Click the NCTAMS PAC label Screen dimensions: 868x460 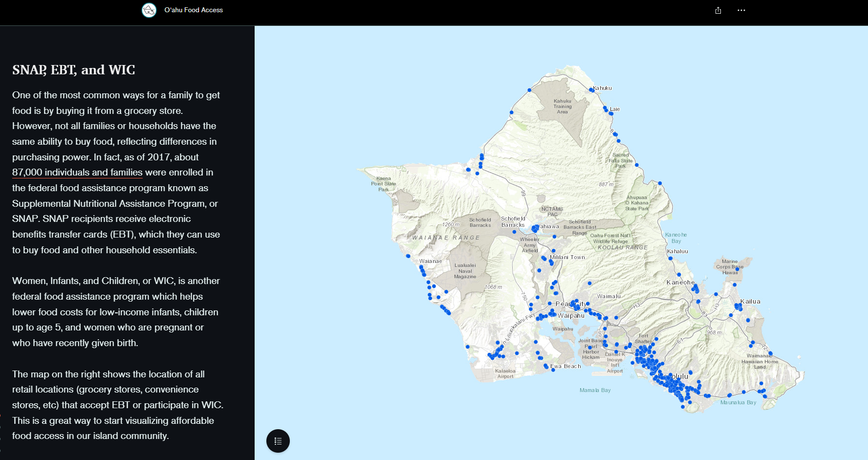point(552,211)
